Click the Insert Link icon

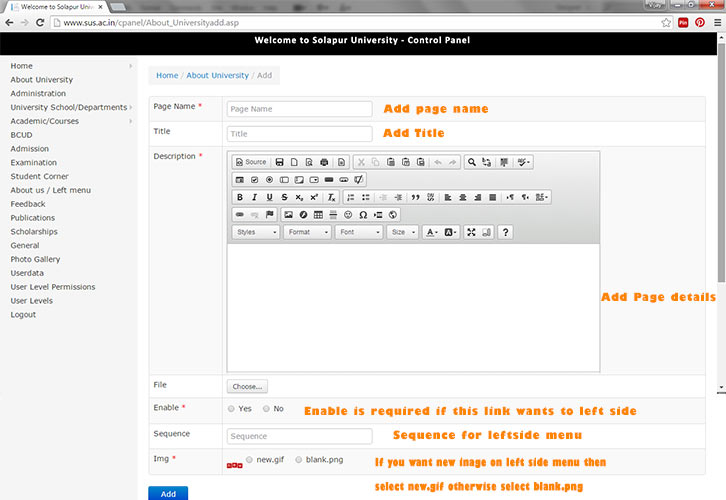pos(240,215)
